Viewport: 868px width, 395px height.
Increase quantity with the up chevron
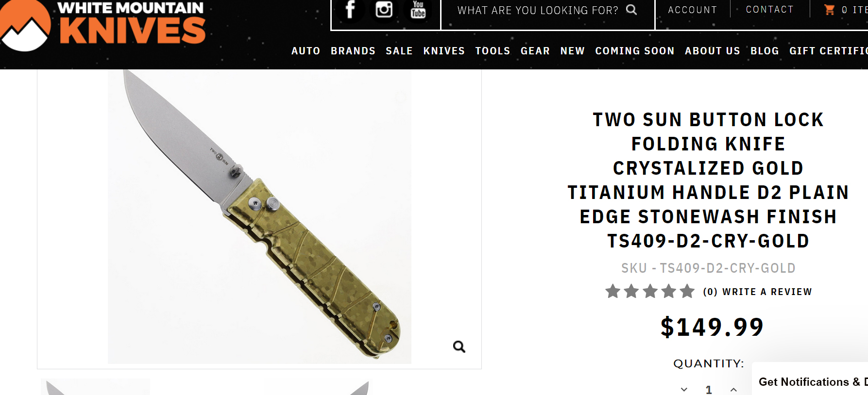[x=733, y=389]
